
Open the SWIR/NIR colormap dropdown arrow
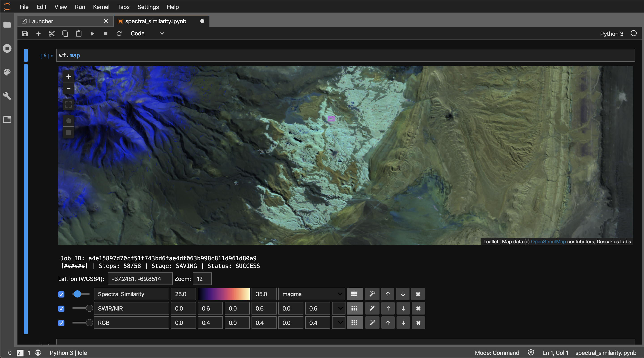(339, 308)
